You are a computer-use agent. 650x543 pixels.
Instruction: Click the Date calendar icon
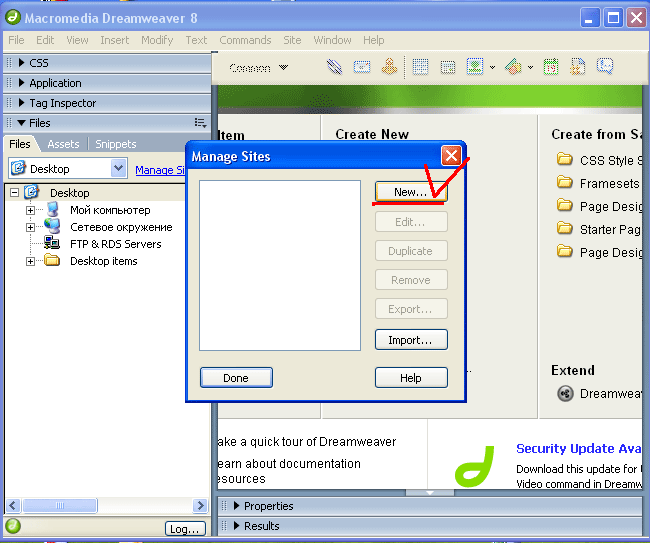coord(551,67)
